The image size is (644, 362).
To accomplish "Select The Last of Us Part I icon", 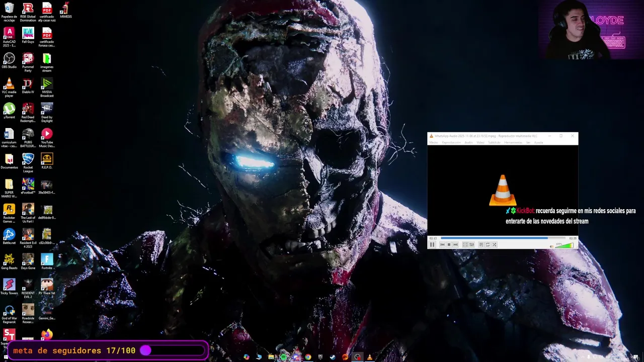I will click(x=28, y=213).
